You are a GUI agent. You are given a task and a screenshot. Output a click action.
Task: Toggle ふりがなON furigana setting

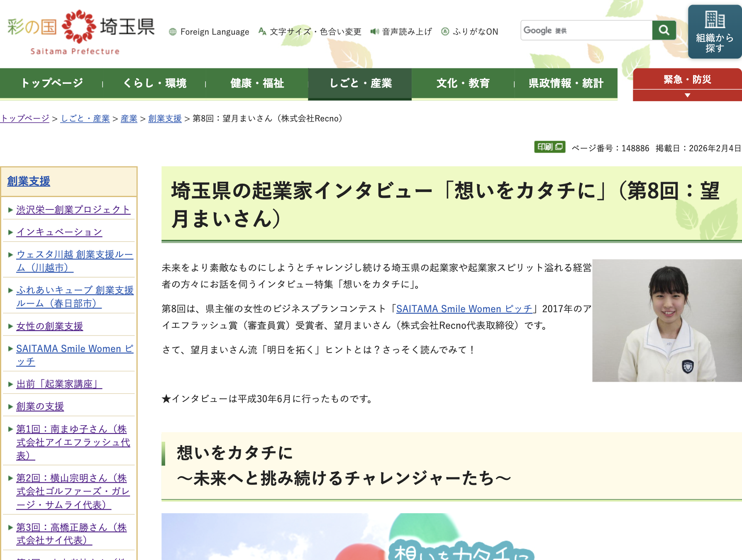tap(470, 32)
